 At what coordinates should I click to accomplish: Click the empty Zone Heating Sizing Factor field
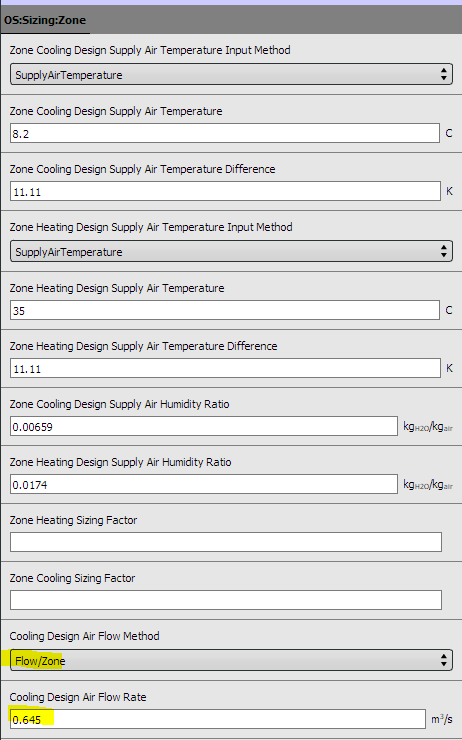[226, 542]
